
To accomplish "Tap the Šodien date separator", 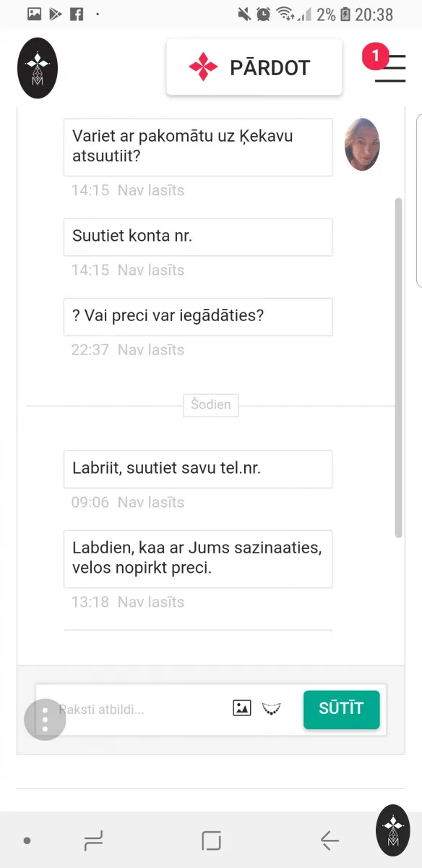I will [x=211, y=405].
